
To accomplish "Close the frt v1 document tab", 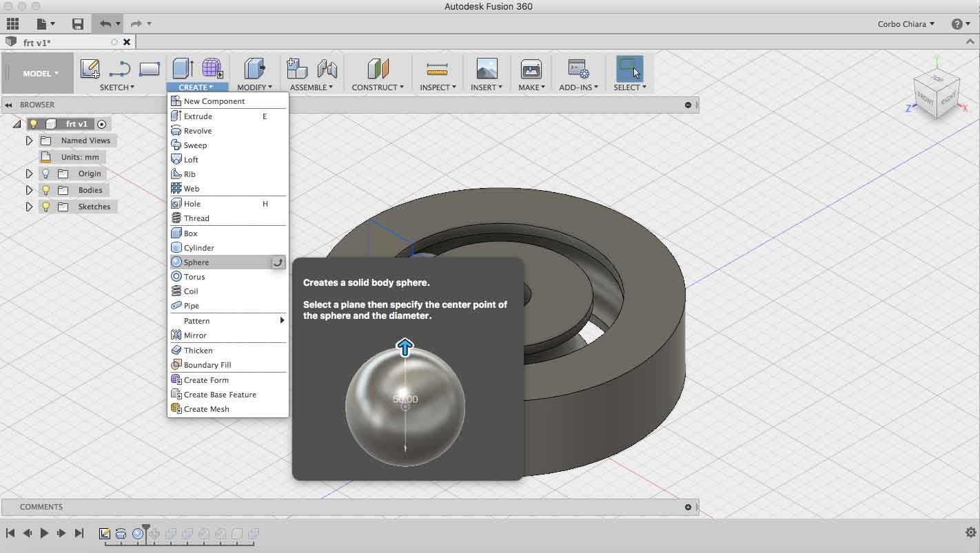I will (127, 42).
